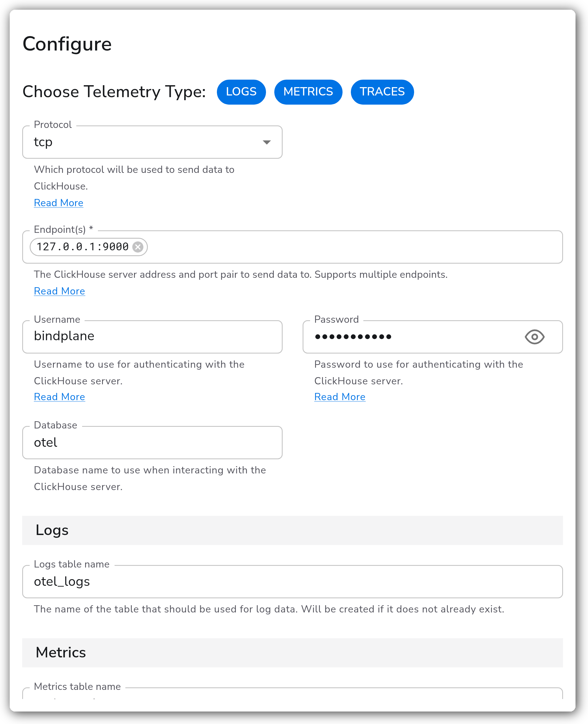Open Read More link under Endpoint(s) description

point(59,291)
